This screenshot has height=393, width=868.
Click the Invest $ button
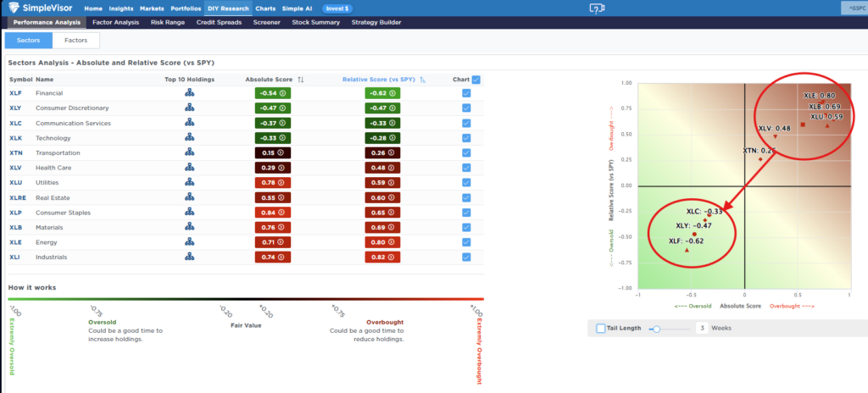337,8
